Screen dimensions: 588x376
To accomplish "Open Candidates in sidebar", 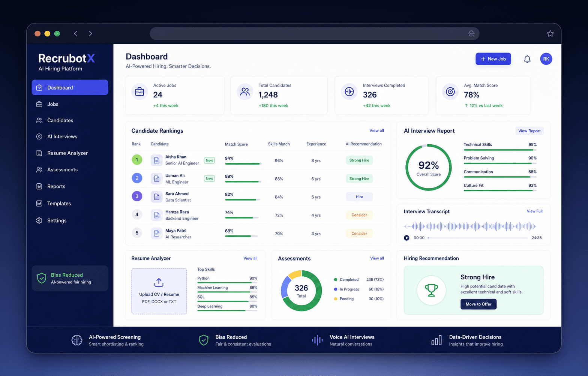I will (70, 120).
